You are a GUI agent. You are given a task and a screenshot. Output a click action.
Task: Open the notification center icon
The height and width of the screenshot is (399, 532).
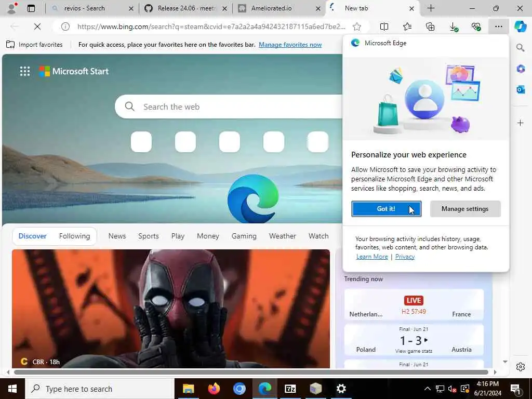pyautogui.click(x=515, y=389)
